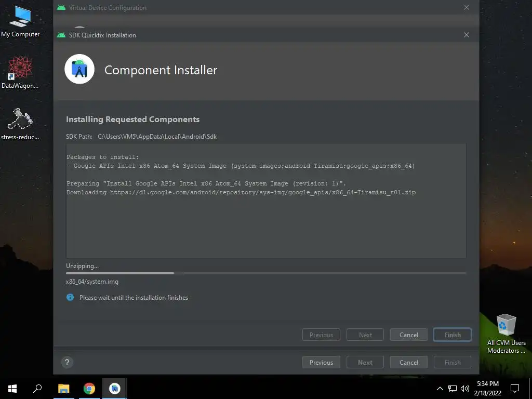Screen dimensions: 532x399
Task: Open My Computer desktop icon
Action: (x=20, y=21)
